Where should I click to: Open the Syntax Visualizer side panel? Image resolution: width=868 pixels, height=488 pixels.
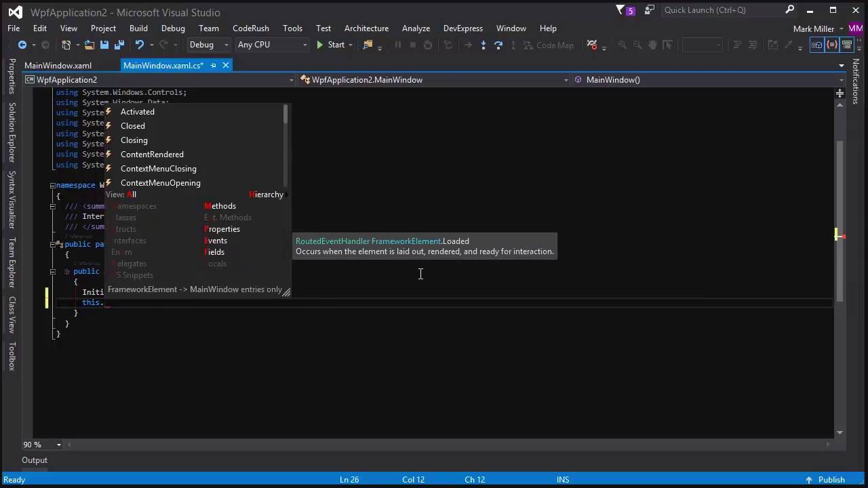12,199
